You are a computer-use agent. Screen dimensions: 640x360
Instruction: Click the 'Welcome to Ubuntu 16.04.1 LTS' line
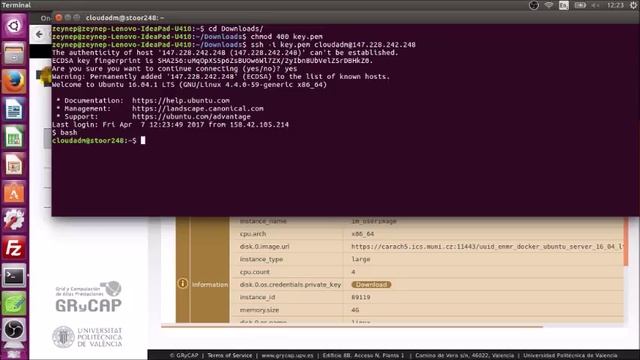[189, 85]
